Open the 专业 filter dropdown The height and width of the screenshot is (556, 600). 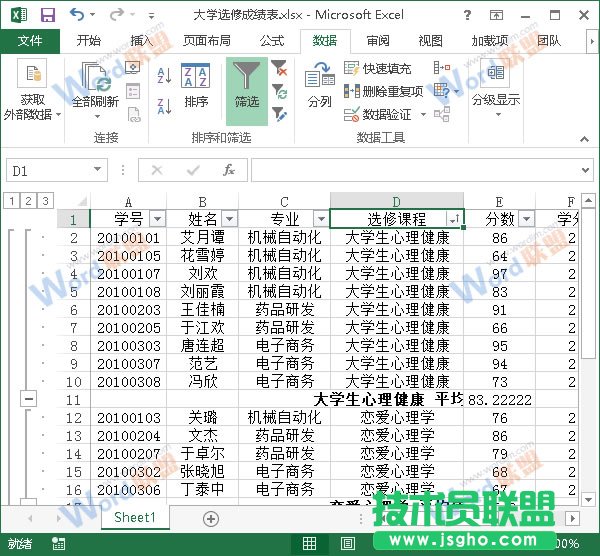pos(321,219)
